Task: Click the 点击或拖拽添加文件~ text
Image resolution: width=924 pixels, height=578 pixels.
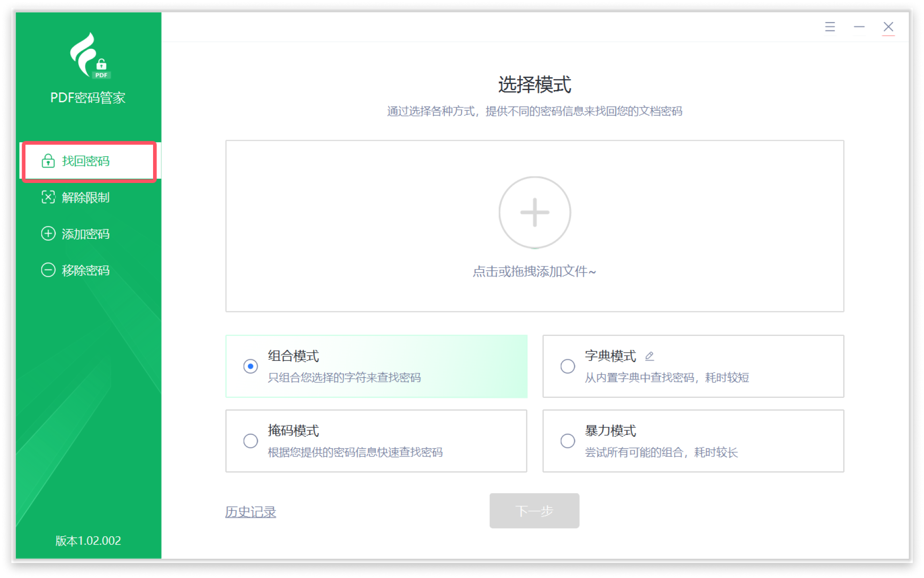Action: 534,271
